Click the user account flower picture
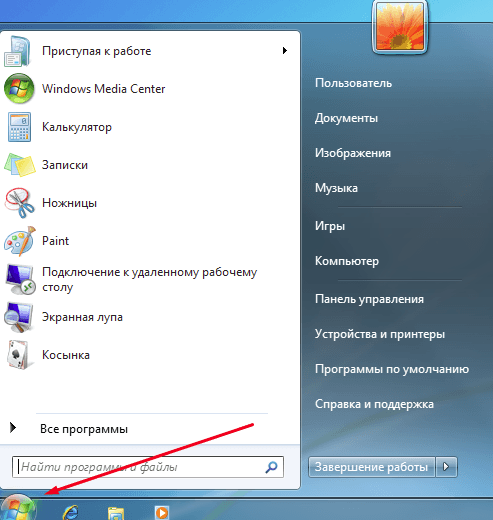493x520 pixels. (400, 27)
